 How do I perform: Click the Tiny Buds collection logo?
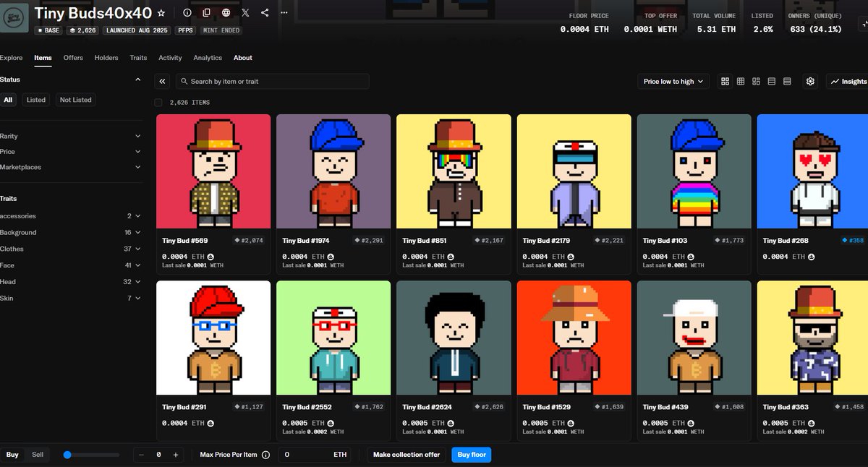point(14,18)
